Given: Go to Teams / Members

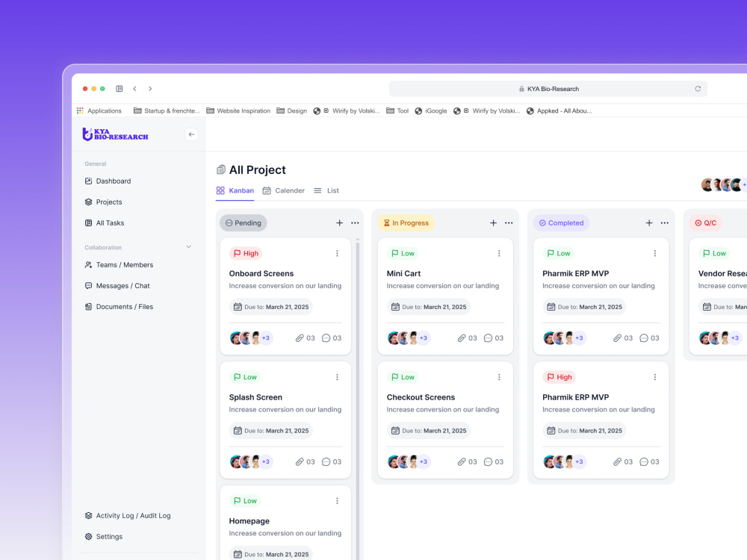Looking at the screenshot, I should 119,265.
